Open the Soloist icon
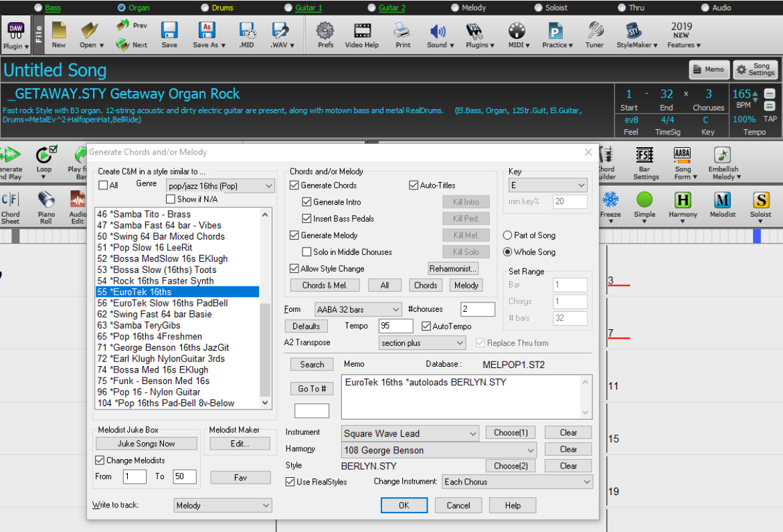 760,204
